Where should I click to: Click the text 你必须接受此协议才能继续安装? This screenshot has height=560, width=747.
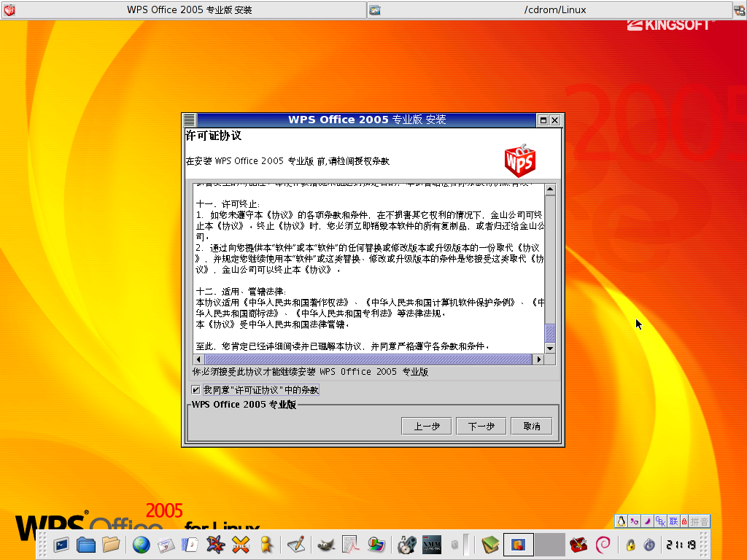(254, 371)
